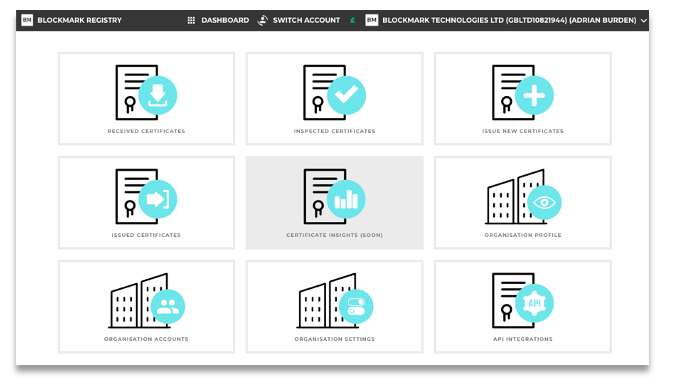Click the Issue New Certificates label
Image resolution: width=674 pixels, height=384 pixels.
click(523, 131)
